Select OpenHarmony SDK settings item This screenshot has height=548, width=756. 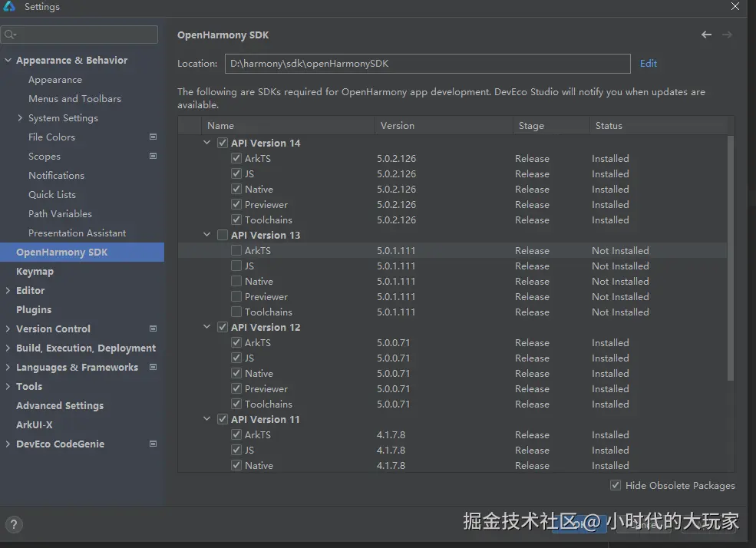(82, 252)
